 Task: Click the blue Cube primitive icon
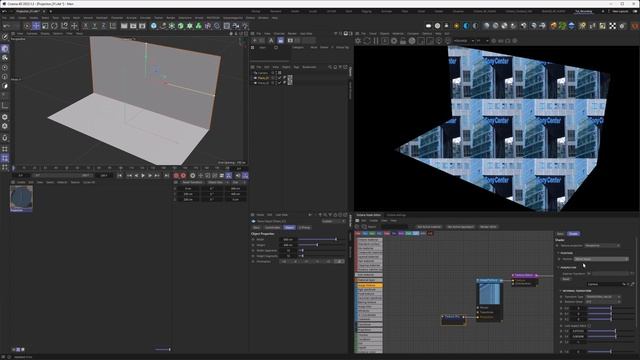point(153,26)
